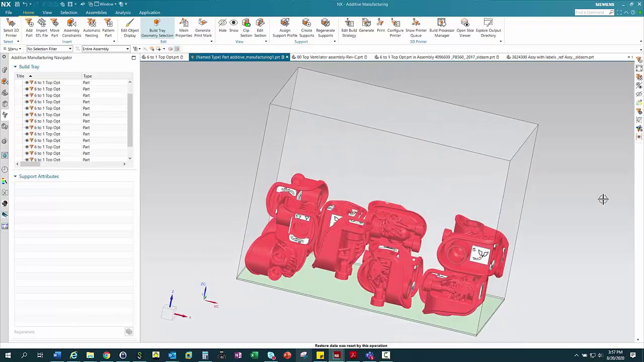Screen dimensions: 644x362
Task: Maximize the Additive Manufacturing Navigator panel
Action: tap(133, 58)
